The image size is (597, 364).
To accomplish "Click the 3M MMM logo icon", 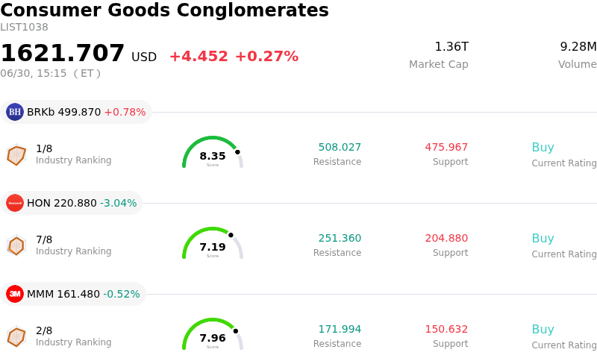I will pyautogui.click(x=15, y=294).
